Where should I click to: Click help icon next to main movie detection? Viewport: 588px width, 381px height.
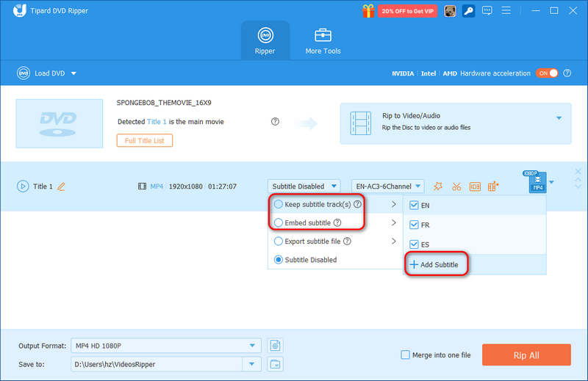tap(275, 121)
